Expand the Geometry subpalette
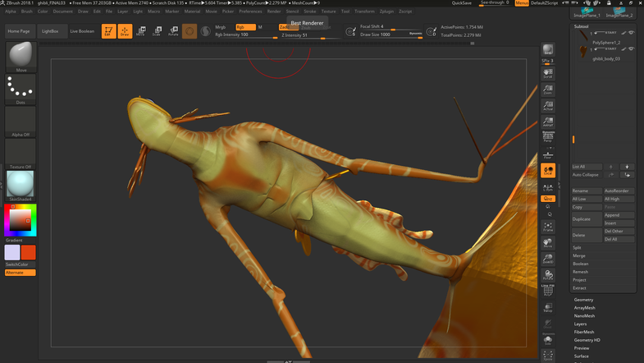The height and width of the screenshot is (363, 644). 583,300
